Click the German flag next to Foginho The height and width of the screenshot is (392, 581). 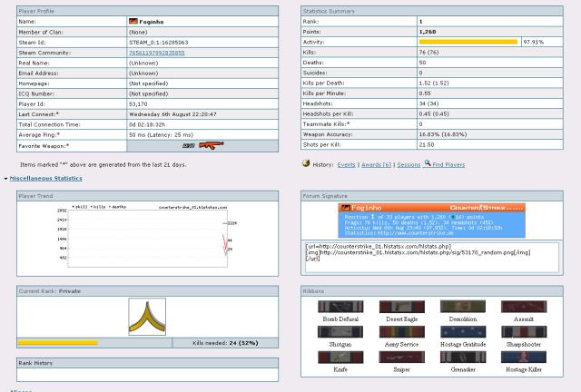[x=135, y=20]
